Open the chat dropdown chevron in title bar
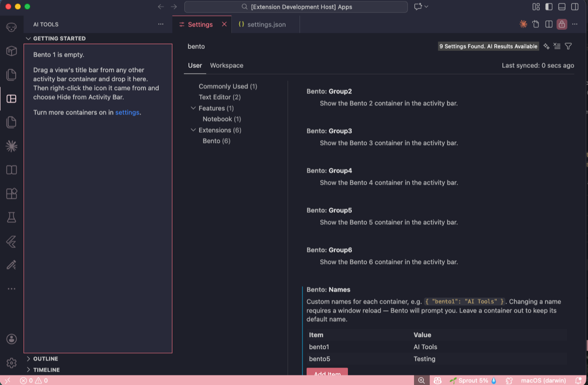The image size is (588, 385). pos(426,7)
